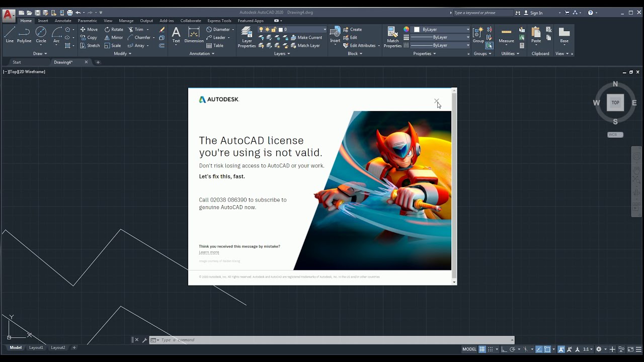The height and width of the screenshot is (362, 644).
Task: Click the command line input
Action: (x=332, y=340)
